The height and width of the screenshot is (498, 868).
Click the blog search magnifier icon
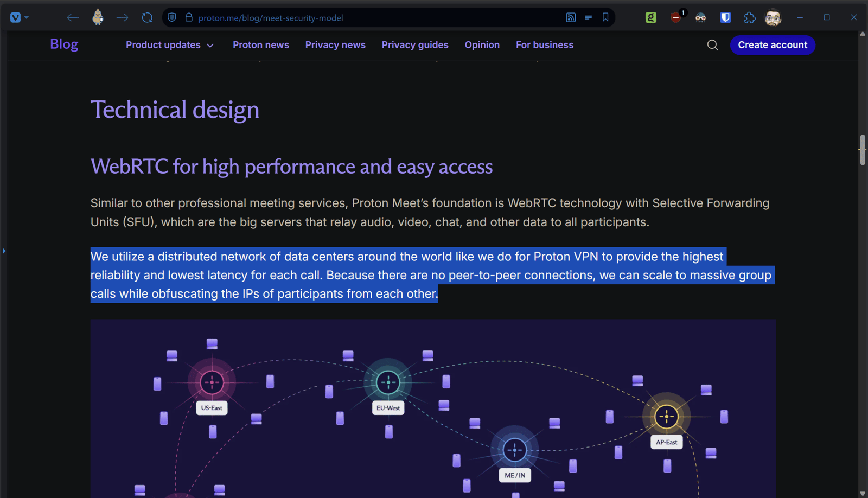coord(713,45)
